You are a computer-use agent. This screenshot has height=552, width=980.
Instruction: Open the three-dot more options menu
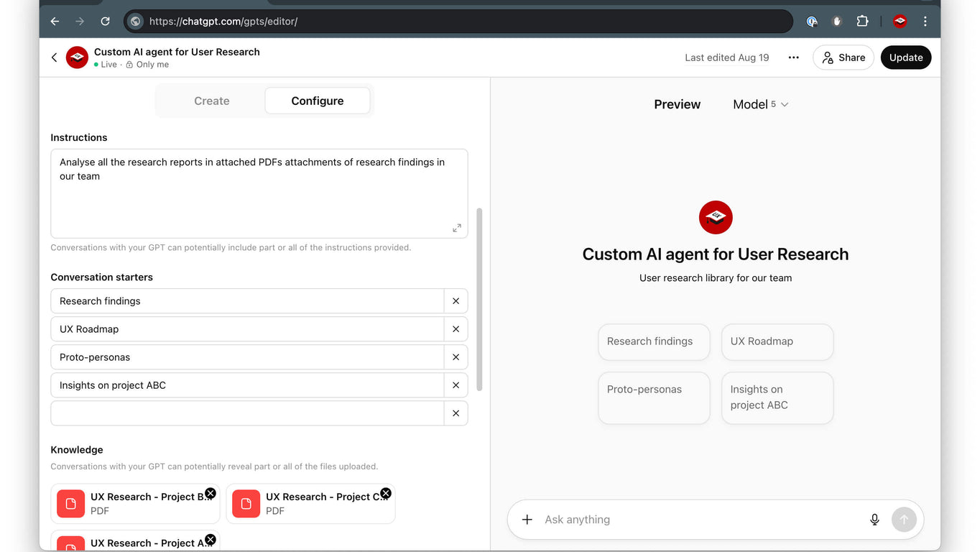point(793,57)
